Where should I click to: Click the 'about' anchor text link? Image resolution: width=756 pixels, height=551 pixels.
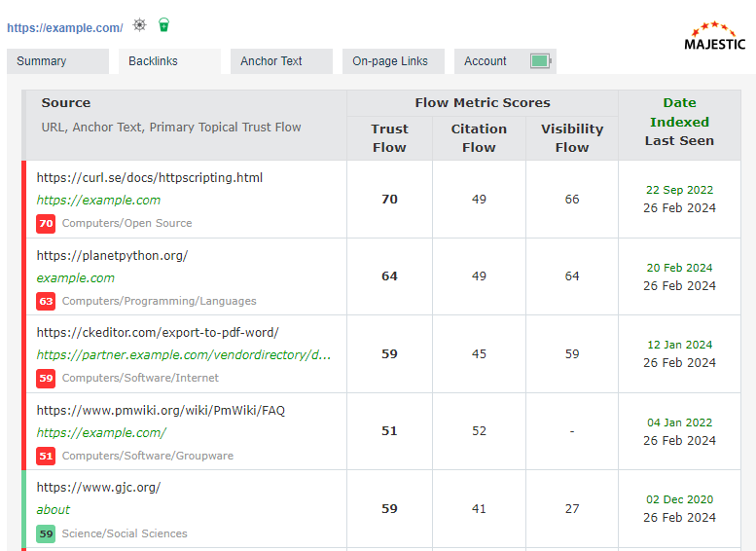pyautogui.click(x=54, y=509)
